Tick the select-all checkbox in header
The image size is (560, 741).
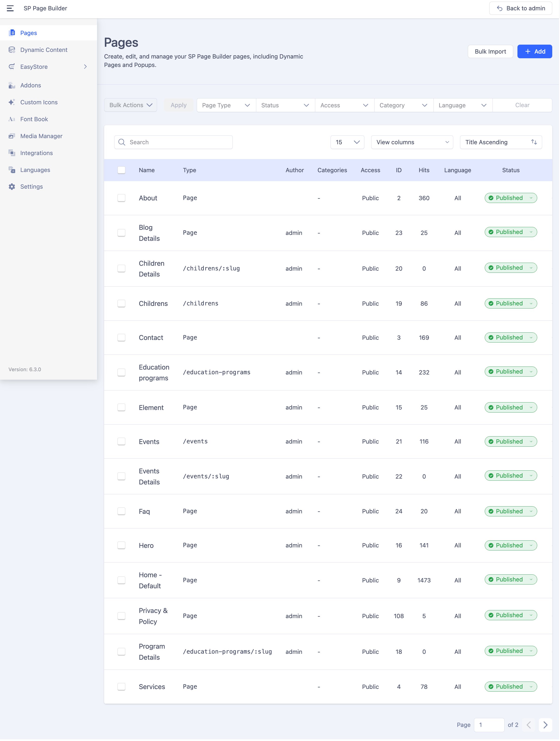pyautogui.click(x=121, y=170)
